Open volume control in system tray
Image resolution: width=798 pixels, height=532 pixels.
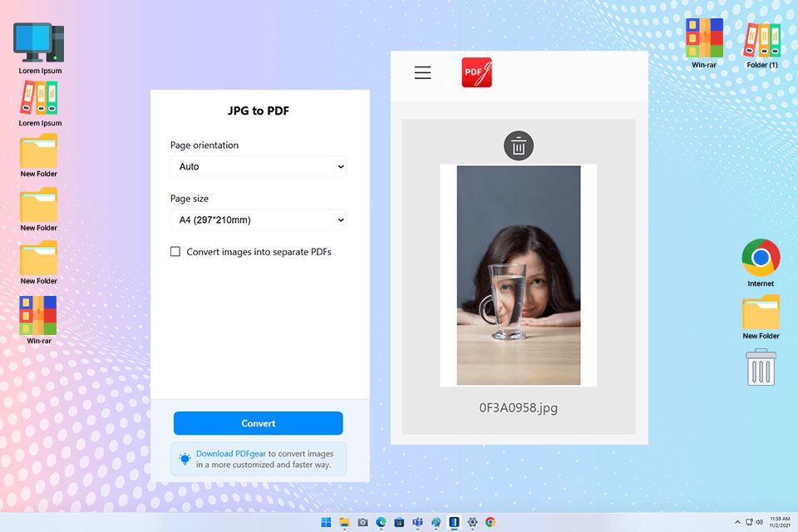click(x=759, y=522)
